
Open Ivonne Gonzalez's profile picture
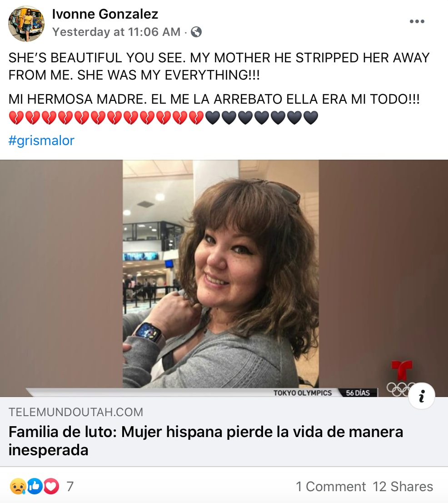(26, 23)
